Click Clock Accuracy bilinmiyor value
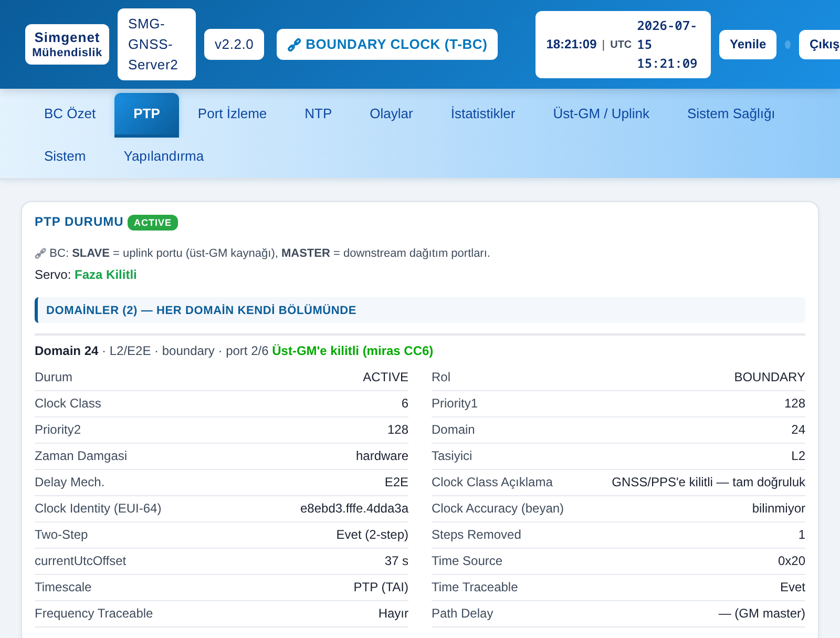This screenshot has width=840, height=638. 779,508
